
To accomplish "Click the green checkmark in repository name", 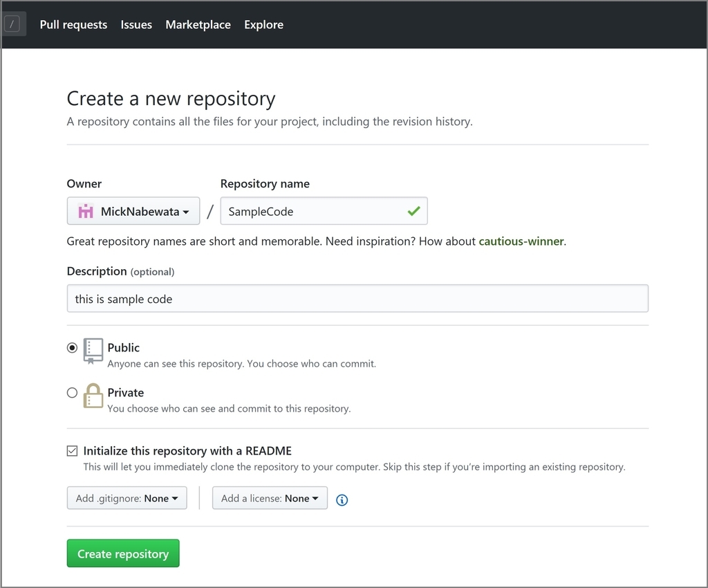I will [413, 211].
